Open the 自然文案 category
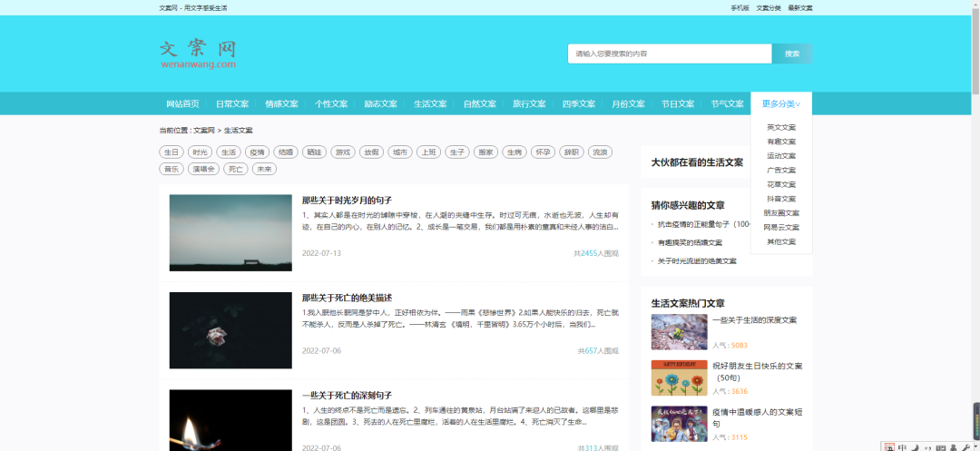 [x=479, y=103]
